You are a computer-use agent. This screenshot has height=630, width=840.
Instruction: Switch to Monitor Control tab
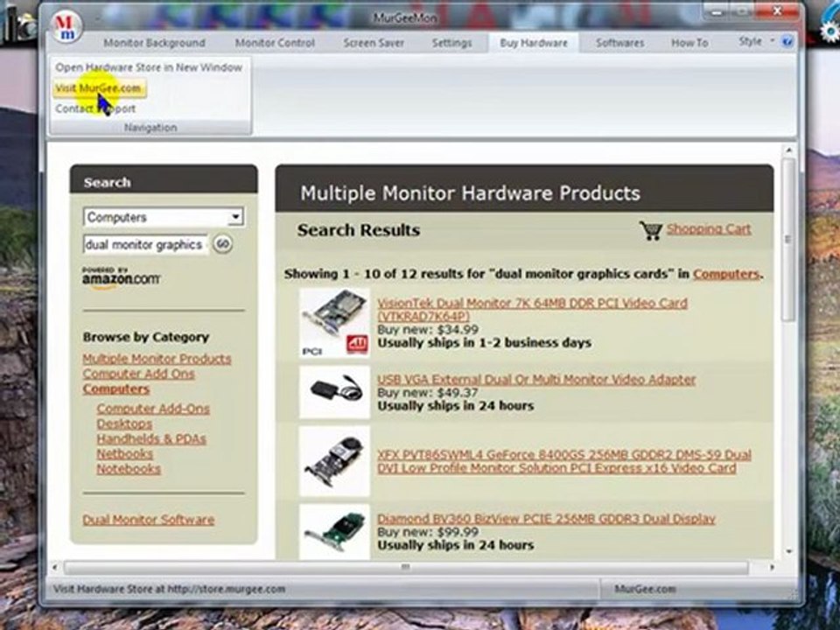pyautogui.click(x=275, y=43)
